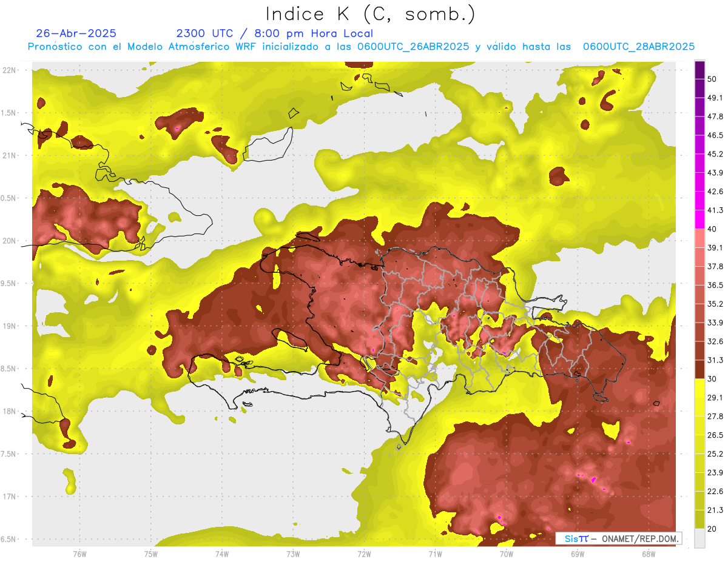
Task: Click the '74W' longitude label
Action: point(222,554)
